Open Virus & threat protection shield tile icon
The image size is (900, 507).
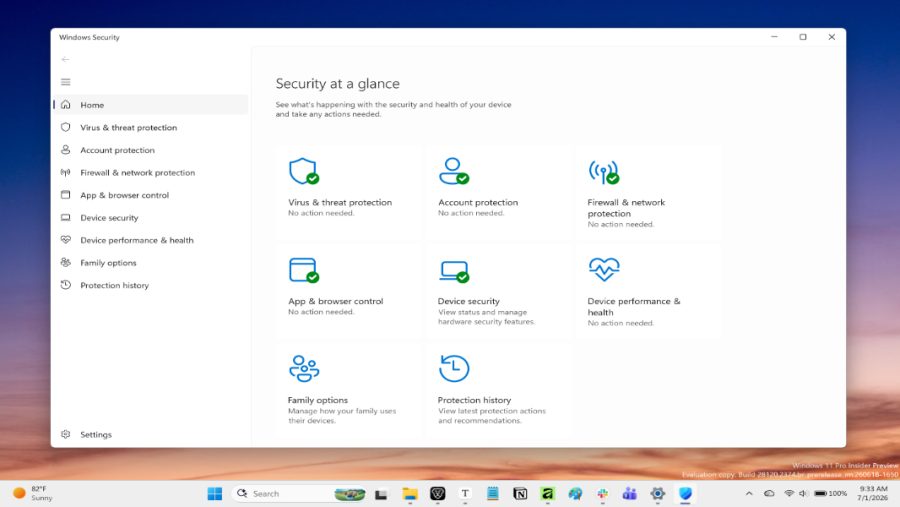pos(304,171)
